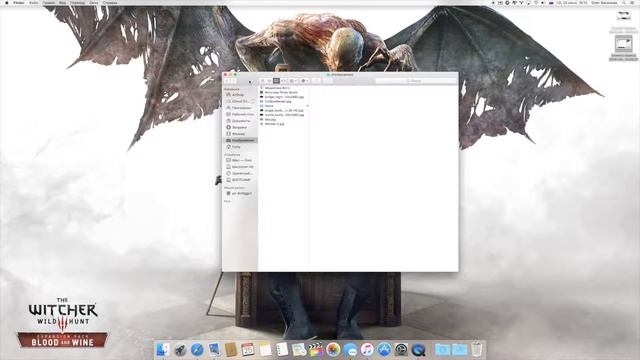Open Photos app from the Dock
Screen dimensions: 640x360
coord(333,350)
